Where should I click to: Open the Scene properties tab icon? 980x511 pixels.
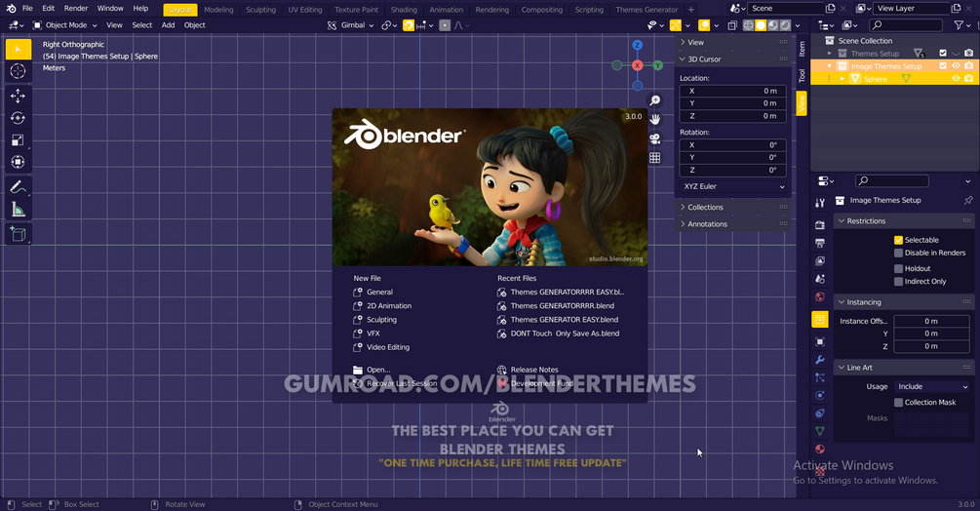[820, 279]
